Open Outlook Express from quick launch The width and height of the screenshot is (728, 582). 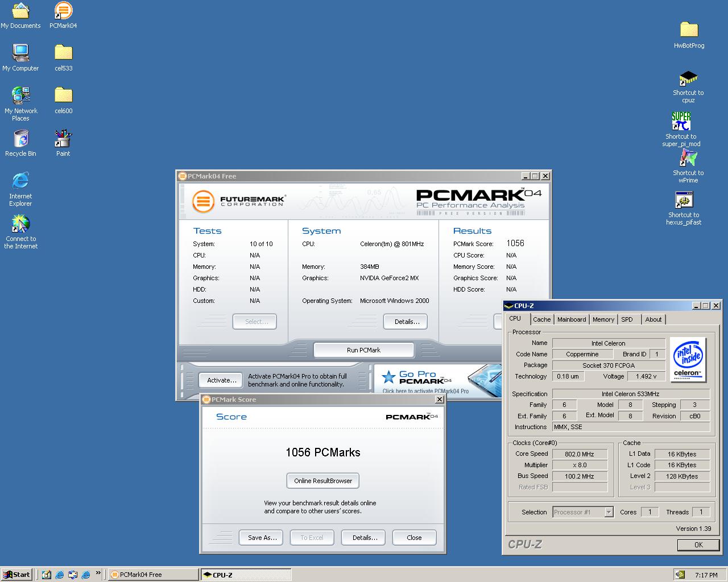72,575
